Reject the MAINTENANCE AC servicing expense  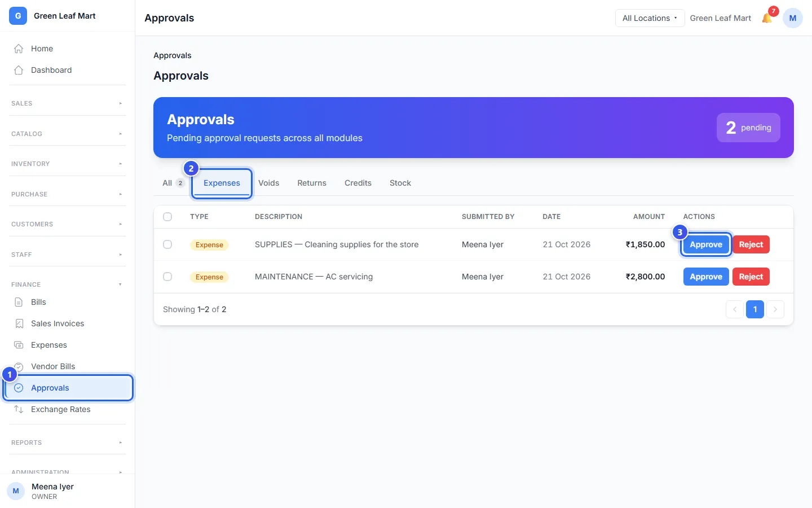click(x=751, y=277)
